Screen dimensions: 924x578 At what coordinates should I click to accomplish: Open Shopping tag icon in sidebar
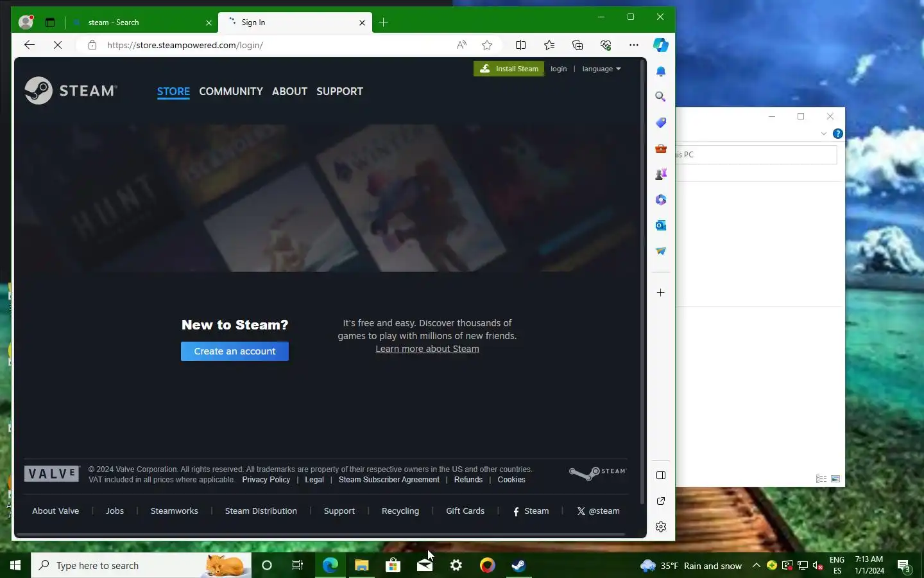tap(661, 123)
